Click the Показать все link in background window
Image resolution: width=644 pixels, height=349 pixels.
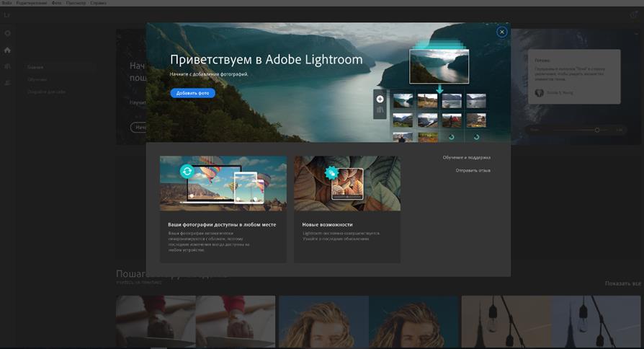click(x=622, y=283)
